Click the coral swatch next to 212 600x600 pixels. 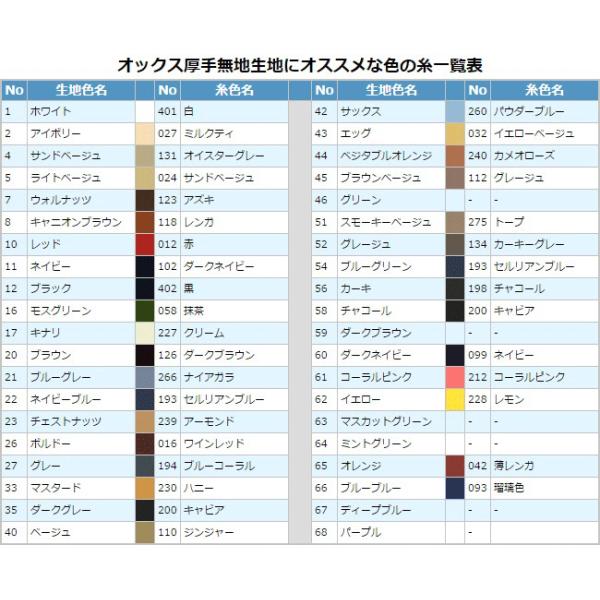454,377
